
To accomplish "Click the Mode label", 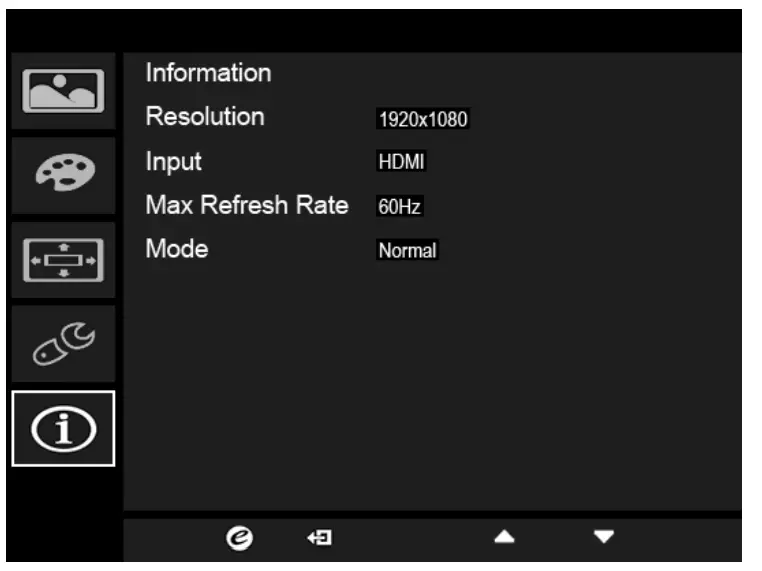I will coord(177,249).
